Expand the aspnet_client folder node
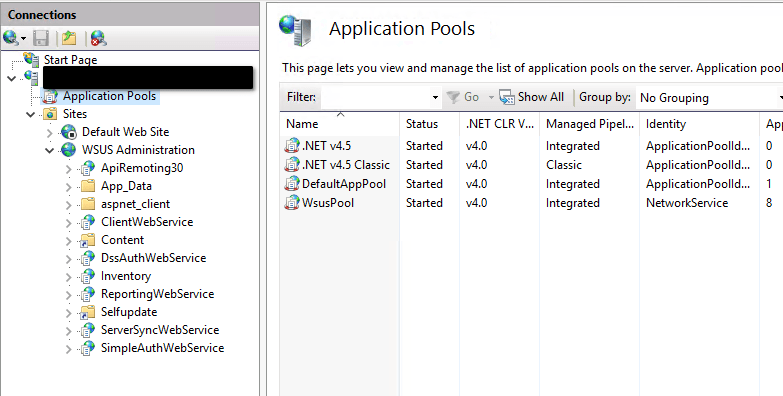 point(68,204)
